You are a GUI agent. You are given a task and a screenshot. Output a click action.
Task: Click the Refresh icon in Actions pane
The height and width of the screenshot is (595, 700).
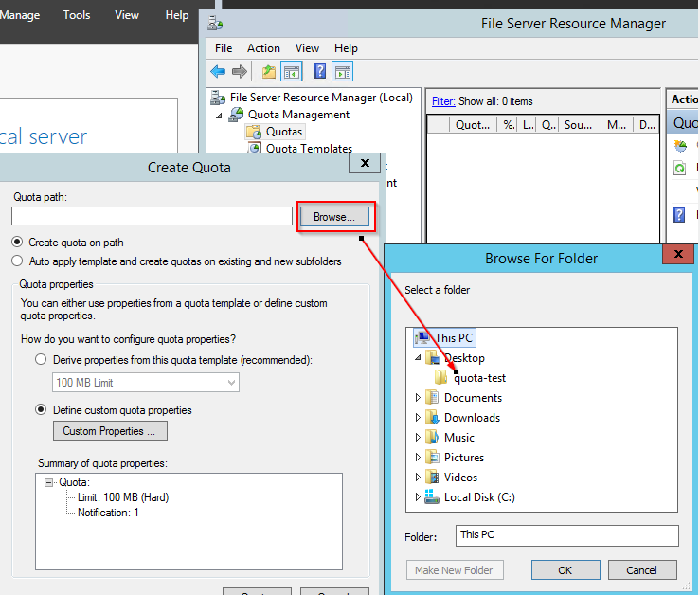coord(679,169)
